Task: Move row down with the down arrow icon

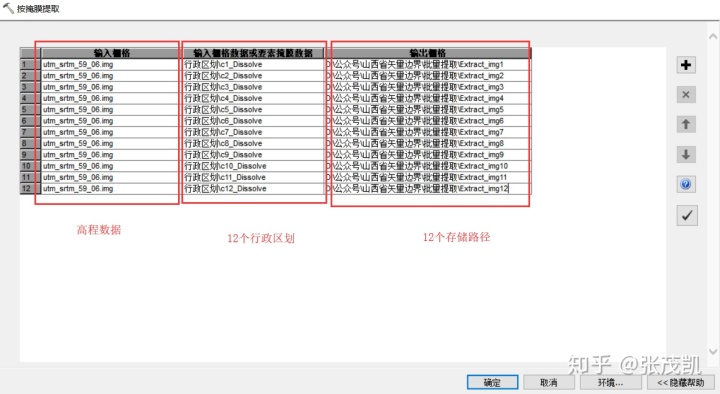Action: point(686,154)
